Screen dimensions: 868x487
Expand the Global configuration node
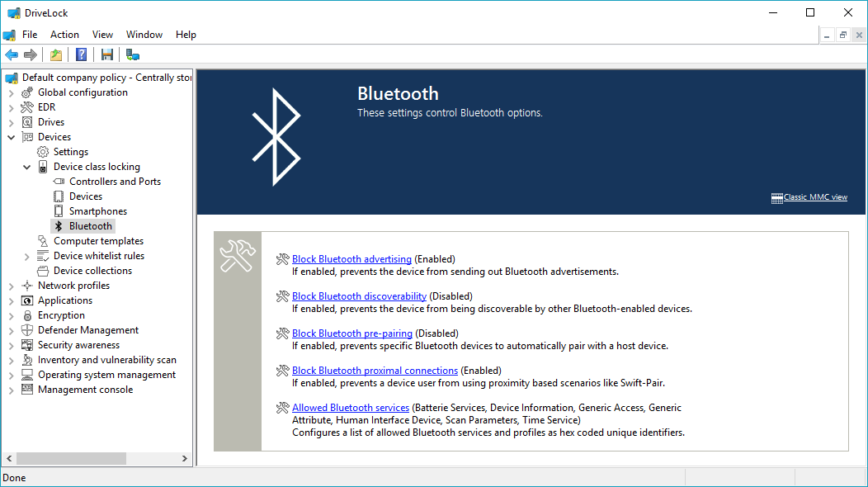(11, 93)
